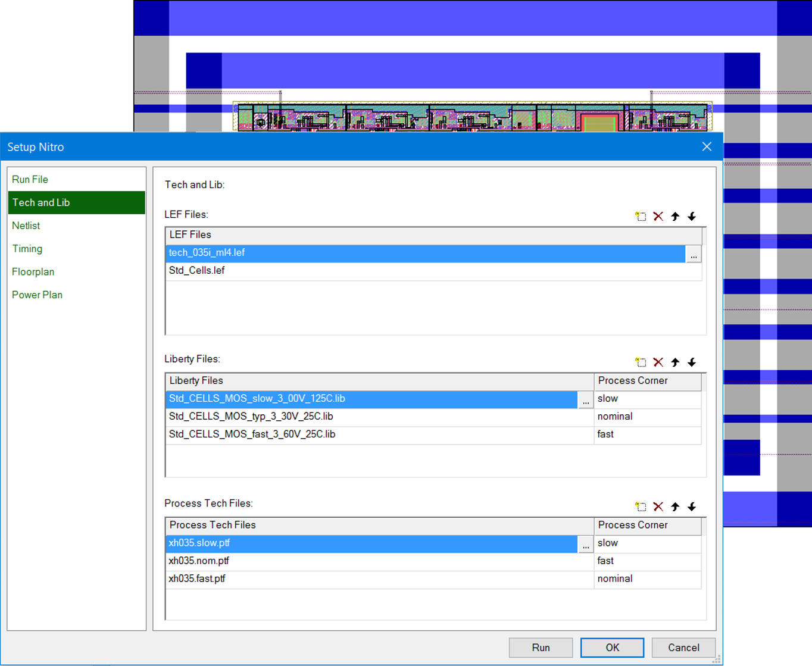Select the xh035.nom.ptf row

coord(380,562)
